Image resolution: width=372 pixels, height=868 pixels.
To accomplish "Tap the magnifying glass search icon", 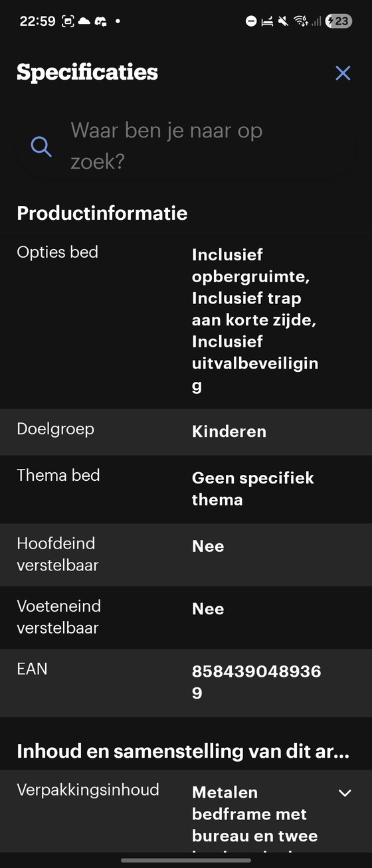I will [x=41, y=146].
